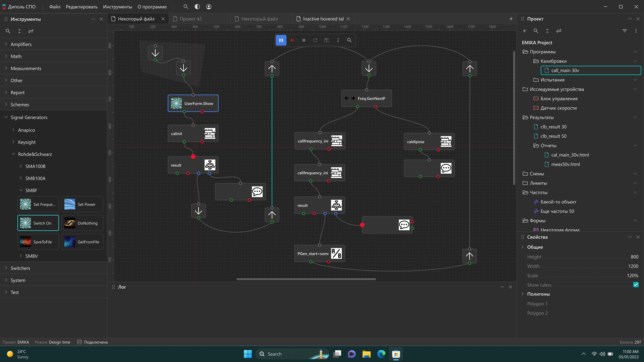Add a new tab with plus icon
The image size is (644, 362).
click(511, 19)
